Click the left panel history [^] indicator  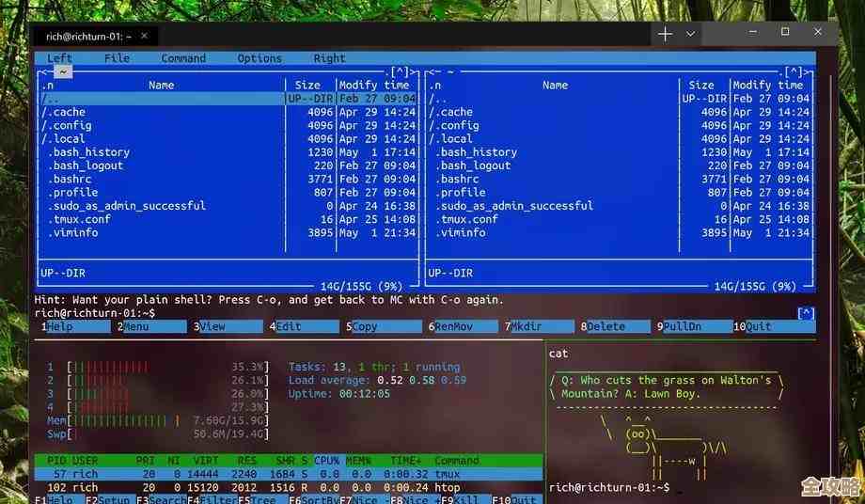tap(401, 71)
